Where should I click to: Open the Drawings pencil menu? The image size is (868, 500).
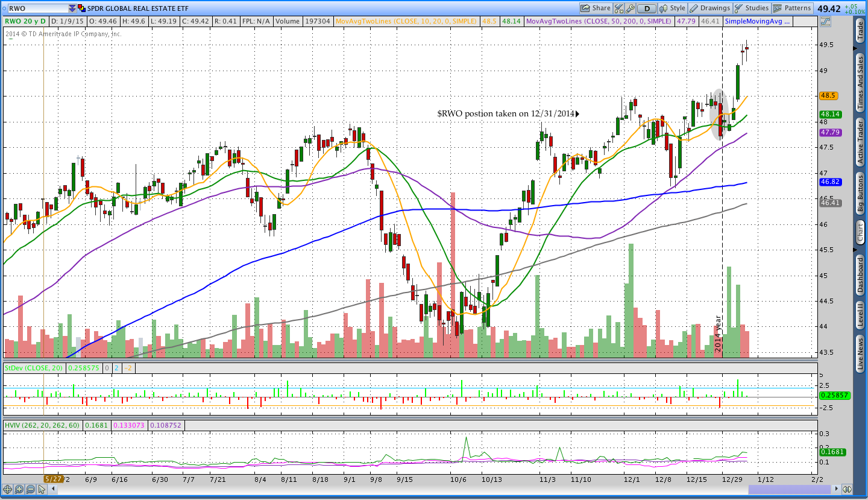tap(709, 8)
